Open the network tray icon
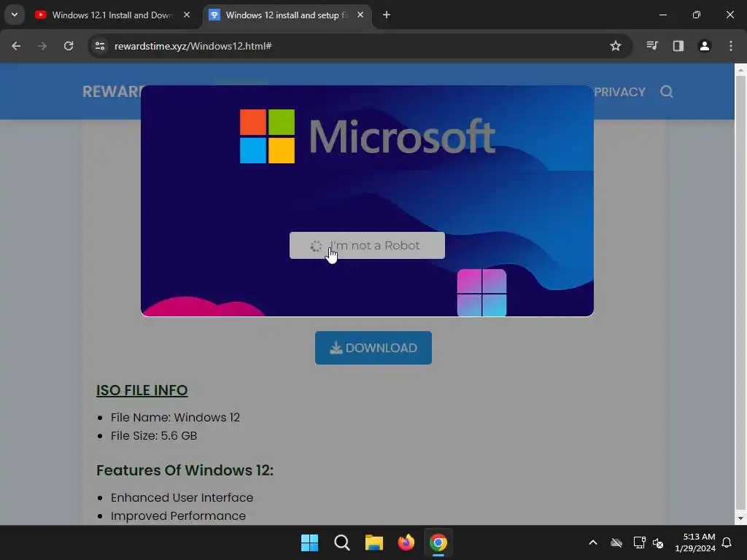Viewport: 747px width, 560px height. click(x=639, y=542)
